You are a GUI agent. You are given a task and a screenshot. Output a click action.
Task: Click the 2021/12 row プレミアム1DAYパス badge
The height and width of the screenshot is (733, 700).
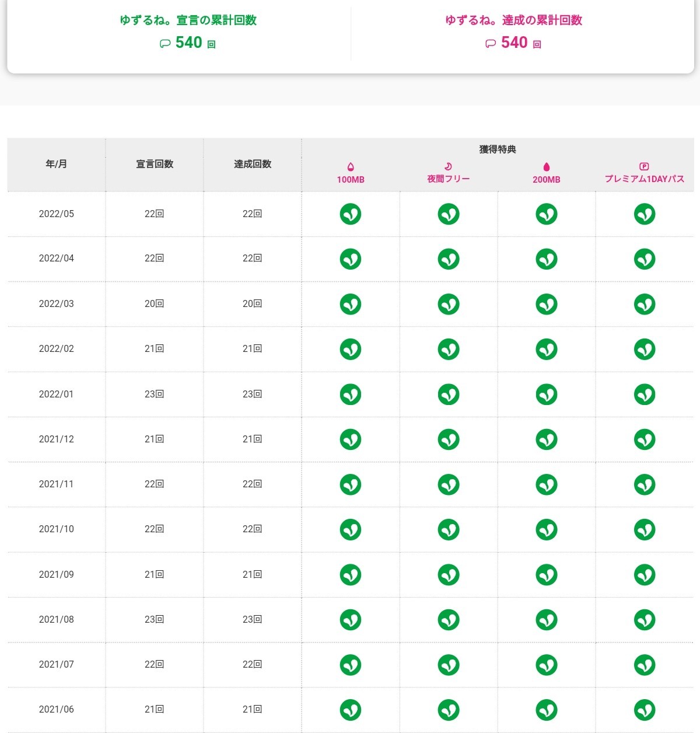645,439
